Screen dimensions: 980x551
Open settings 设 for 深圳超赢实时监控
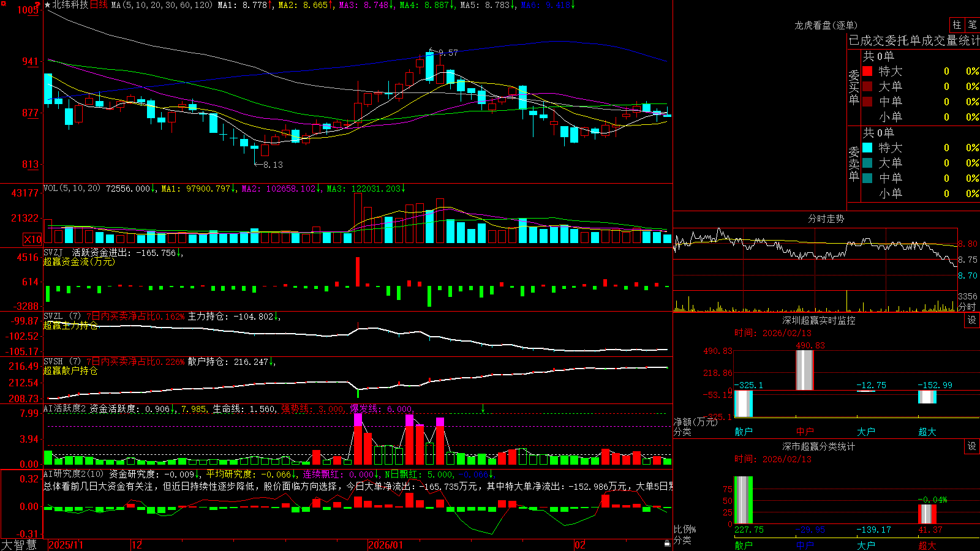click(972, 320)
